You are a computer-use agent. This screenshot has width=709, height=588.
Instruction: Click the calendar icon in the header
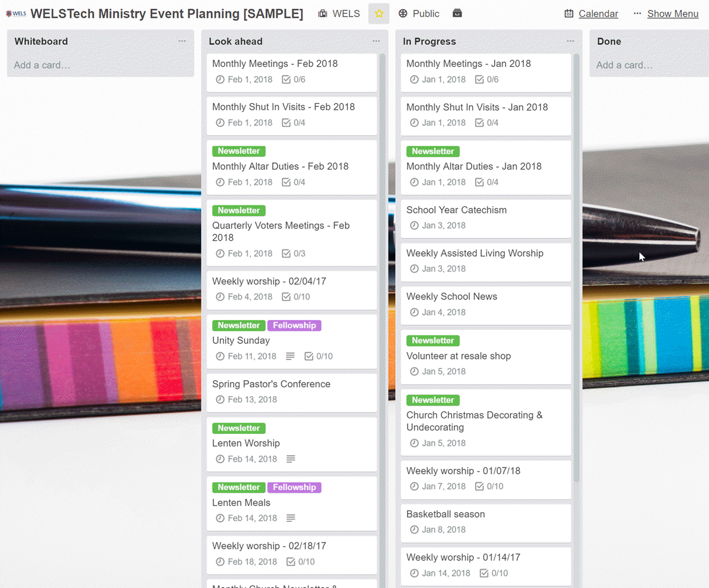pos(569,14)
